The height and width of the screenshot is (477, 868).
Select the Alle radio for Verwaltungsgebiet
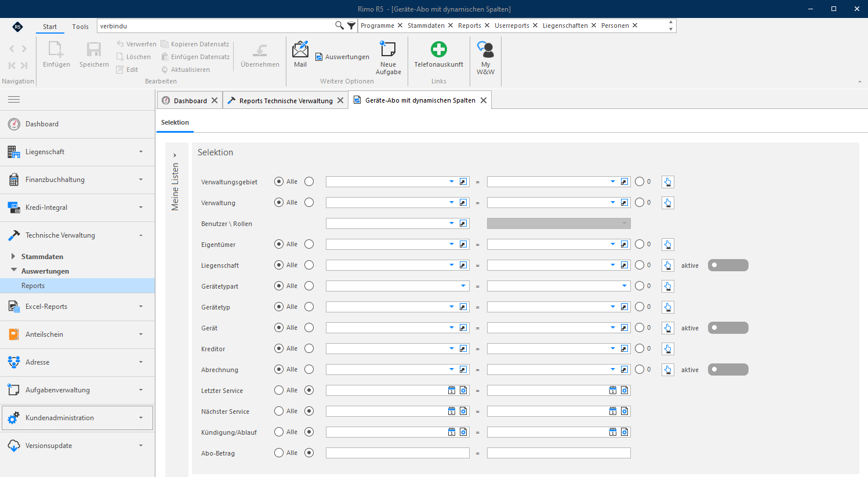279,181
